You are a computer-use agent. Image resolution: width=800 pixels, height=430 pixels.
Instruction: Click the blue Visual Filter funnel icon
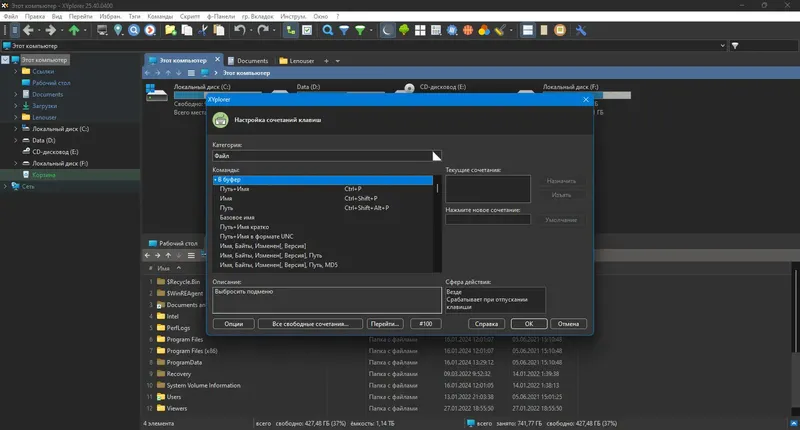pyautogui.click(x=344, y=31)
